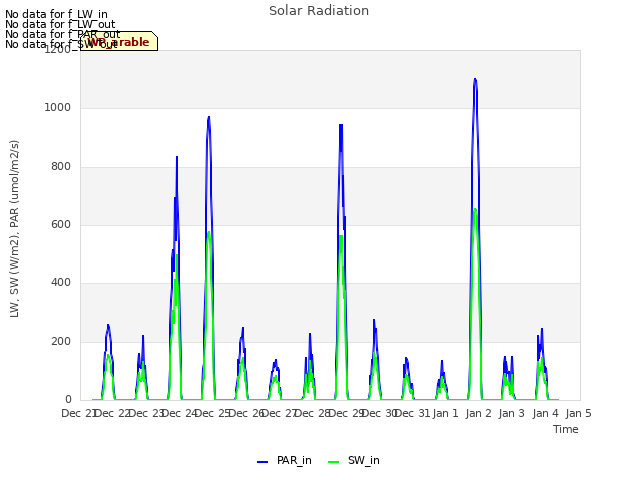Screen dimensions: 640x480
Task: Click the blue PAR_in legend swatch
Action: coord(262,462)
